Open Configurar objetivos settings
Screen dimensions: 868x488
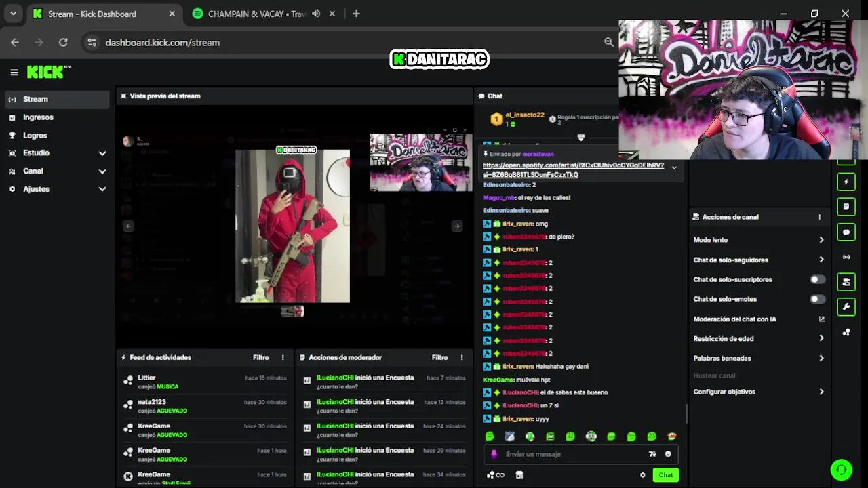point(758,392)
